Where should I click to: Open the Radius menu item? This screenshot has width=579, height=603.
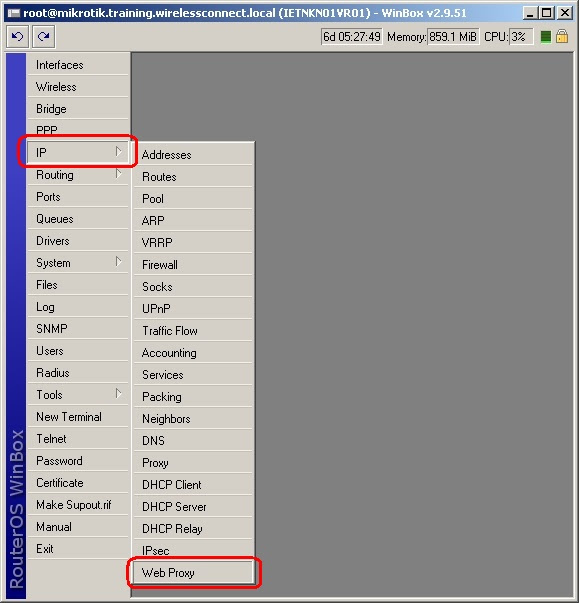[x=78, y=373]
